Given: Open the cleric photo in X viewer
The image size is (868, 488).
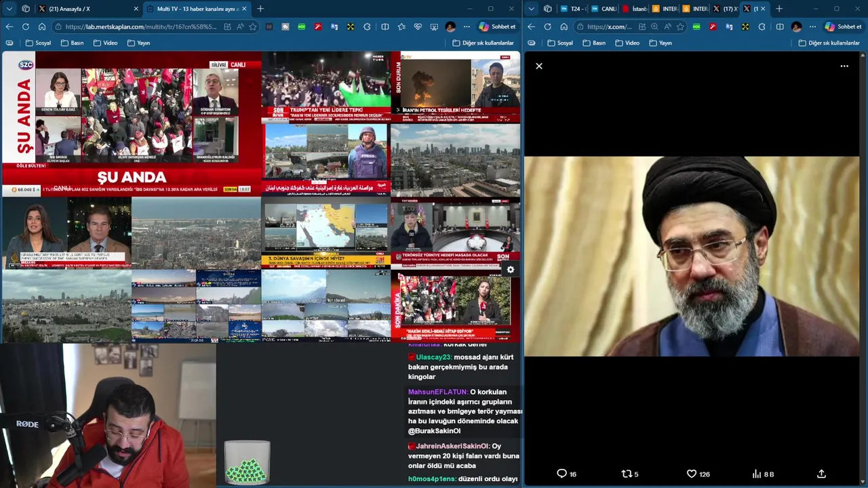Looking at the screenshot, I should 692,256.
